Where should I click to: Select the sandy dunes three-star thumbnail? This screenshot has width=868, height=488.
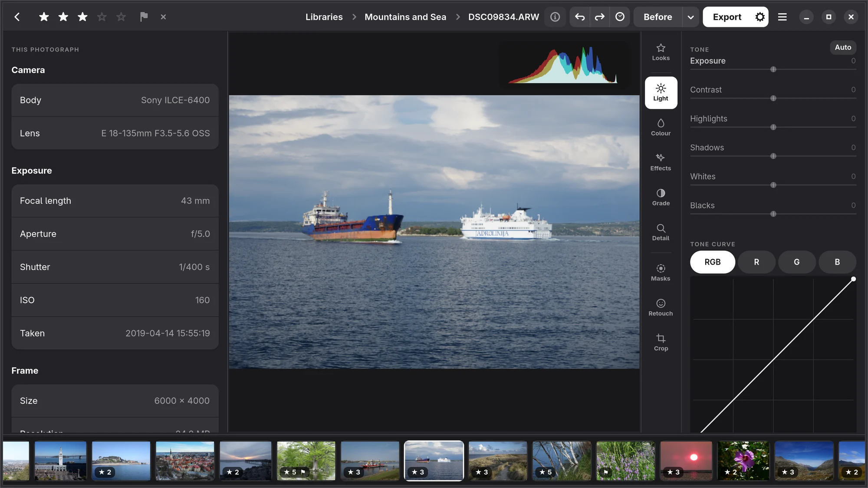tap(498, 461)
